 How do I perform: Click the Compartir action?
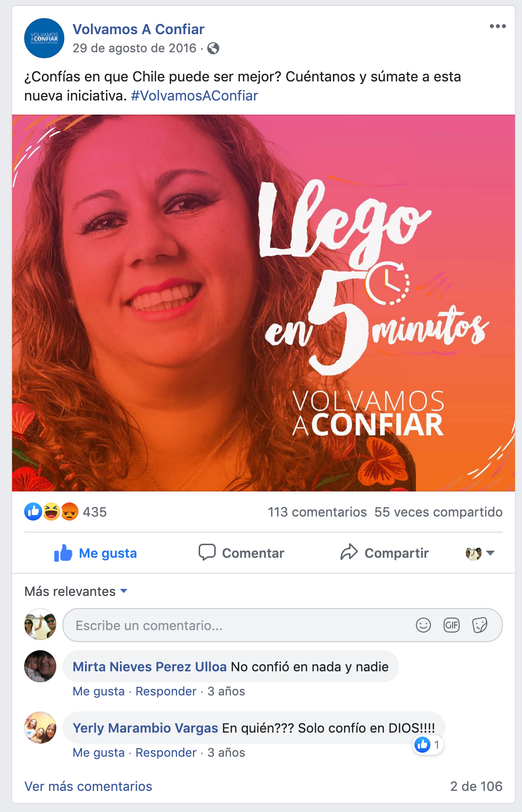[385, 553]
